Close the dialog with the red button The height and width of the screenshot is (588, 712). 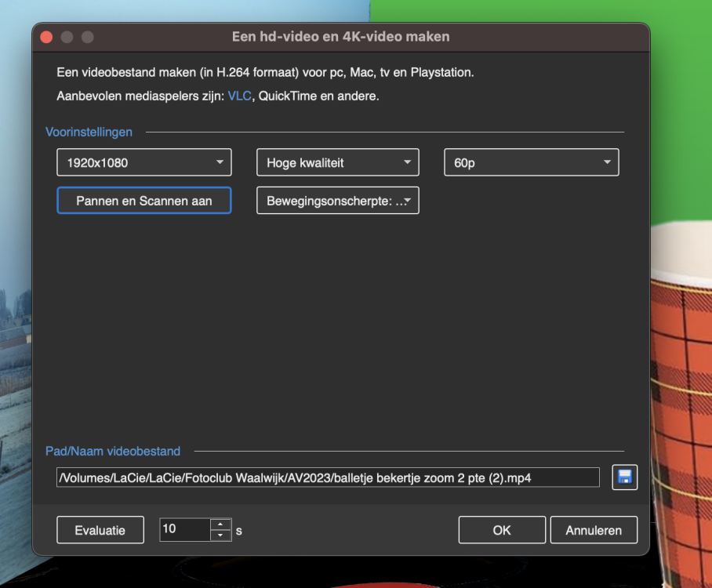[x=46, y=37]
